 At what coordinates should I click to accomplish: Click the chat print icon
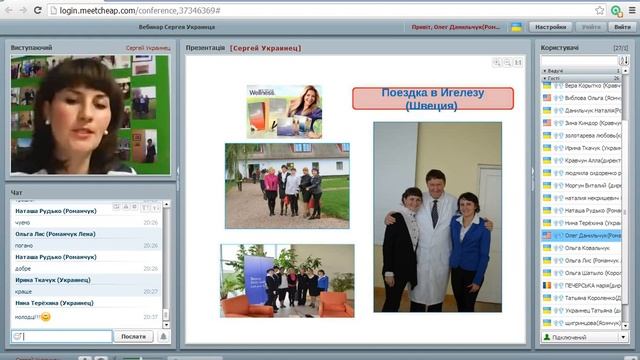pyautogui.click(x=126, y=207)
